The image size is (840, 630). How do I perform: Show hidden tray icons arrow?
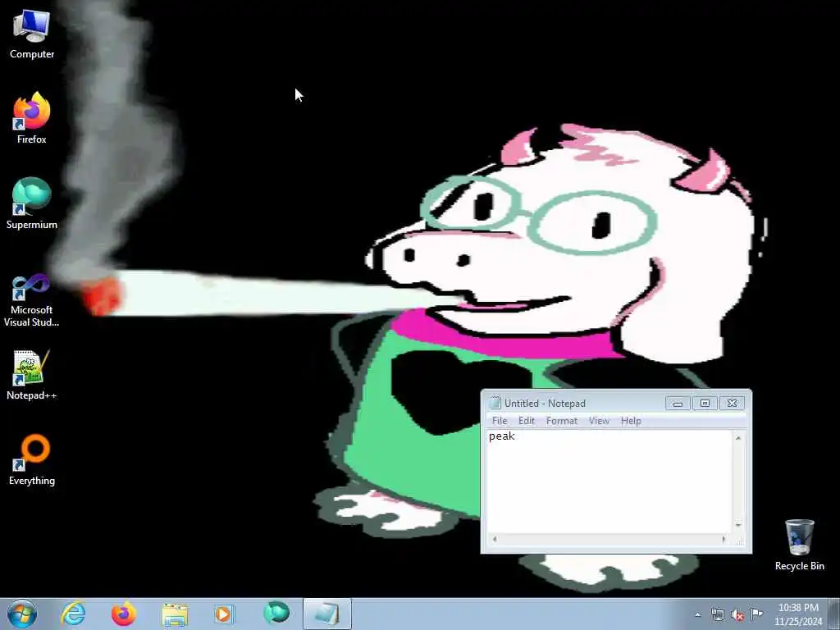[x=697, y=615]
